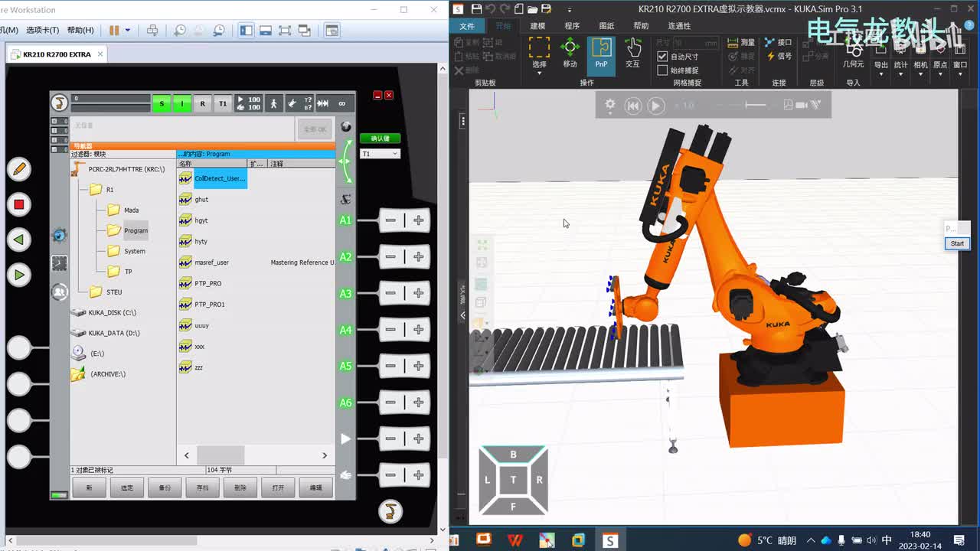The width and height of the screenshot is (980, 551).
Task: Open the Help menu in VMware Workstation
Action: pyautogui.click(x=80, y=31)
